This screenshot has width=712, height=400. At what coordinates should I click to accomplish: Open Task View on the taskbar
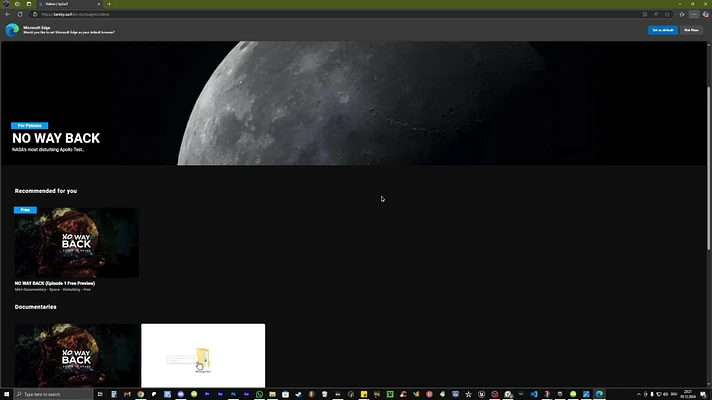click(100, 394)
